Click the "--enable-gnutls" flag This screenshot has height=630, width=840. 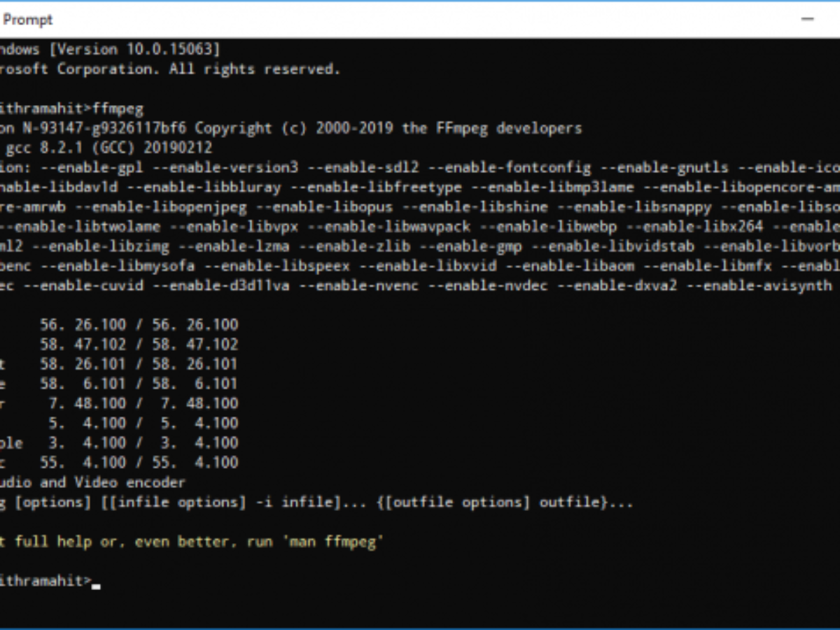[664, 168]
